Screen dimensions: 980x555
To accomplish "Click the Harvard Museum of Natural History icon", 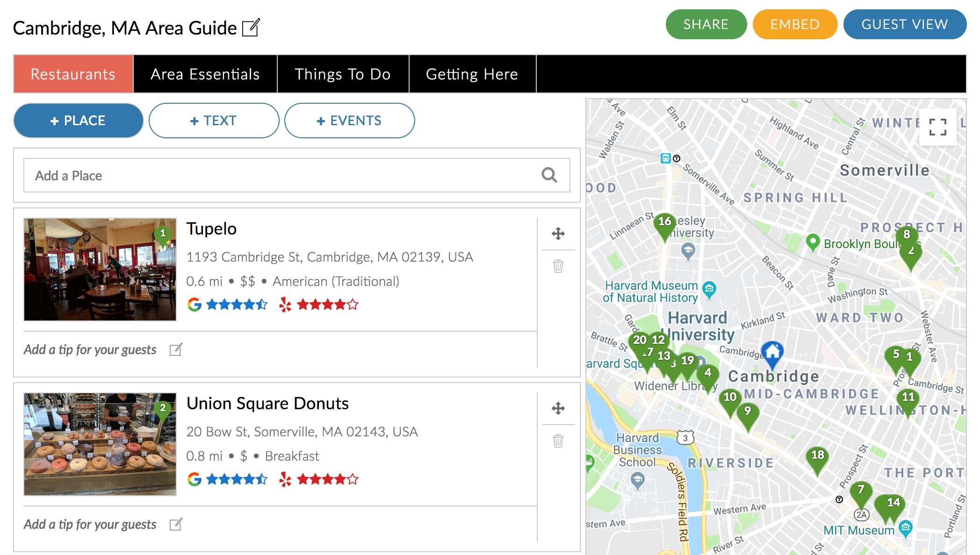I will tap(709, 289).
